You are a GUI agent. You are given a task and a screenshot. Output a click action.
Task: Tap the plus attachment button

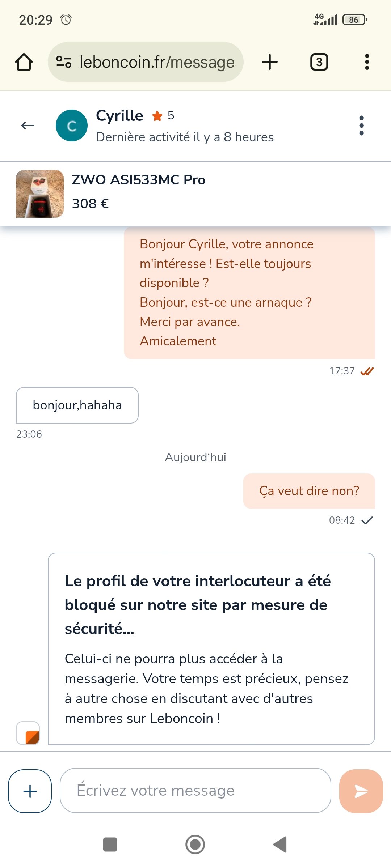click(30, 791)
